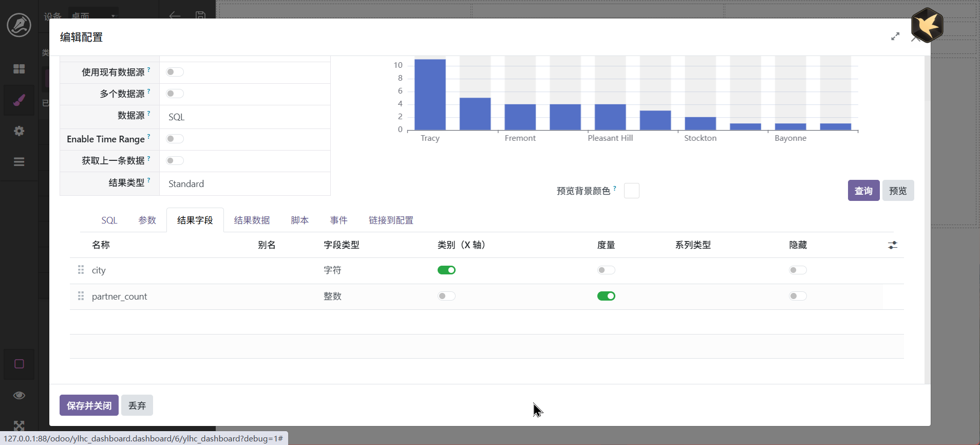Switch to the 结果数据 tab
980x445 pixels.
(252, 220)
